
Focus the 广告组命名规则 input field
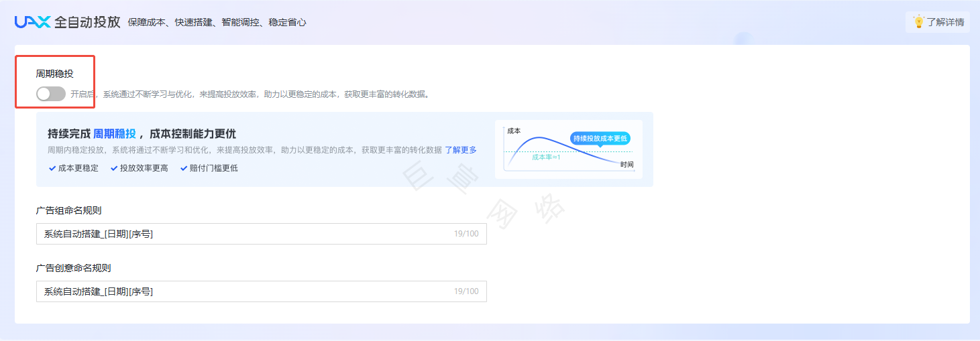pos(262,234)
